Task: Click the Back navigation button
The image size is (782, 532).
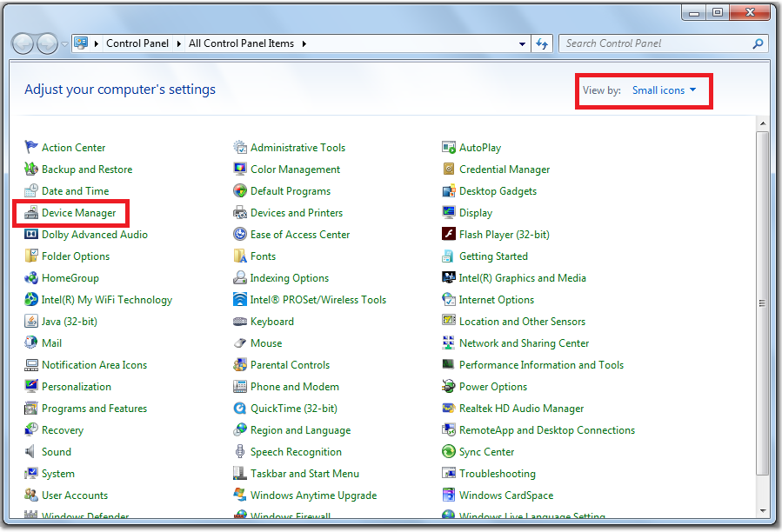Action: (x=23, y=43)
